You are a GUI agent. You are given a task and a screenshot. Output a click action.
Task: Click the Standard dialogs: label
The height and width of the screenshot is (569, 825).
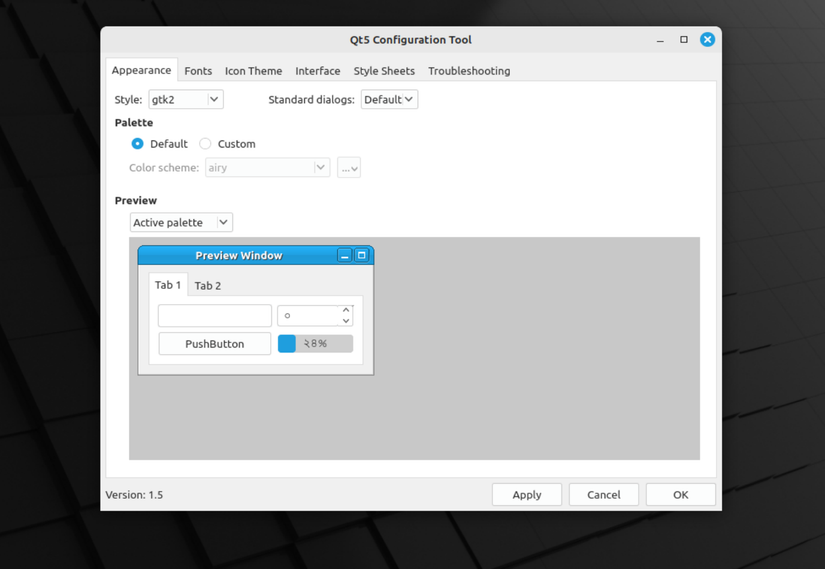[311, 99]
